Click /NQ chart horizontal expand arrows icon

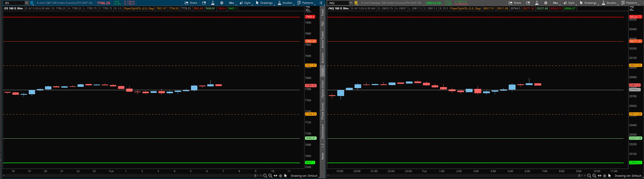(x=599, y=176)
